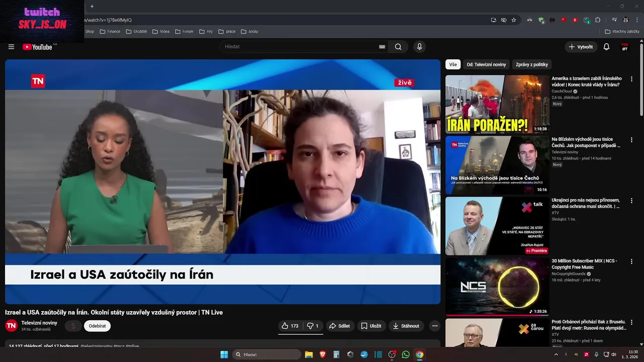Screen dimensions: 644x362
Task: Select the Vše filter chip
Action: [x=453, y=64]
